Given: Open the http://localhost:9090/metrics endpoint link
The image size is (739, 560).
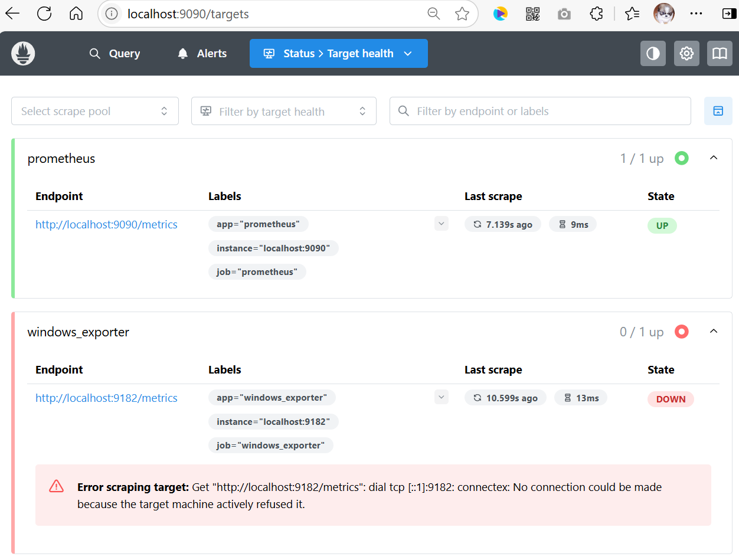Looking at the screenshot, I should coord(106,224).
